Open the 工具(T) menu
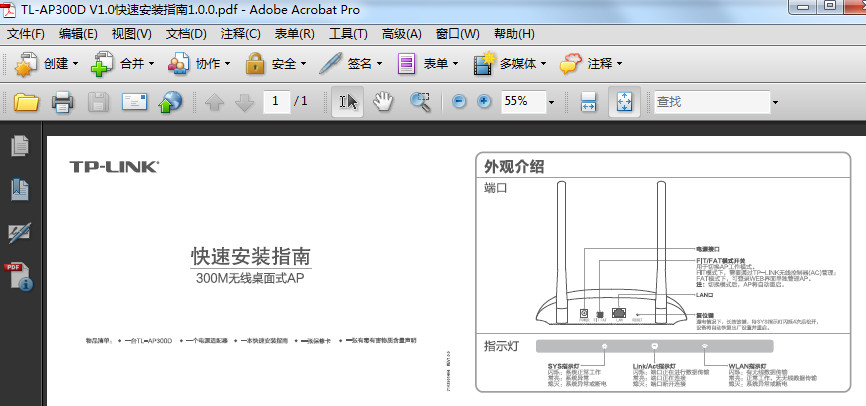Screen dimensions: 866x406 pyautogui.click(x=348, y=34)
